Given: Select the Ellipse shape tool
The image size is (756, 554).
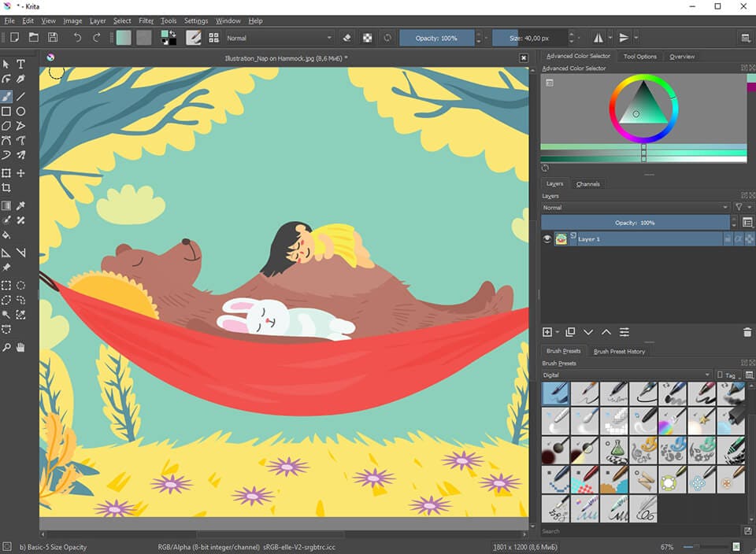Looking at the screenshot, I should click(x=21, y=112).
